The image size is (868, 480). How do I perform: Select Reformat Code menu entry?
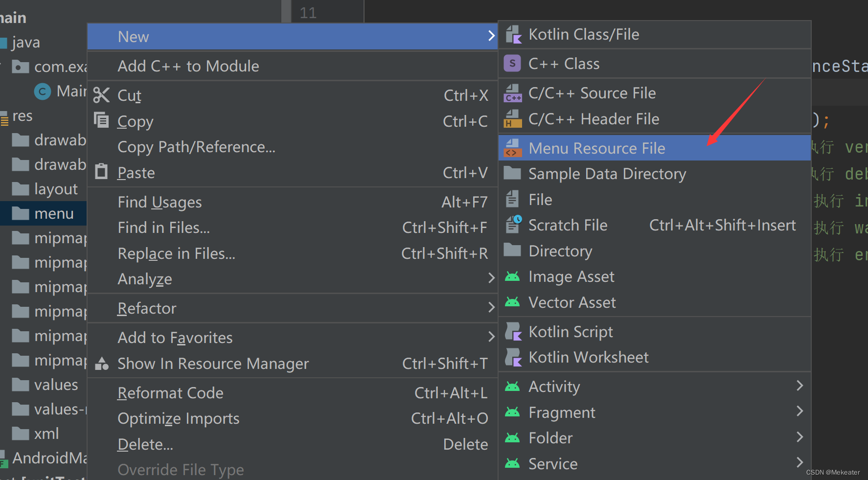pyautogui.click(x=293, y=393)
